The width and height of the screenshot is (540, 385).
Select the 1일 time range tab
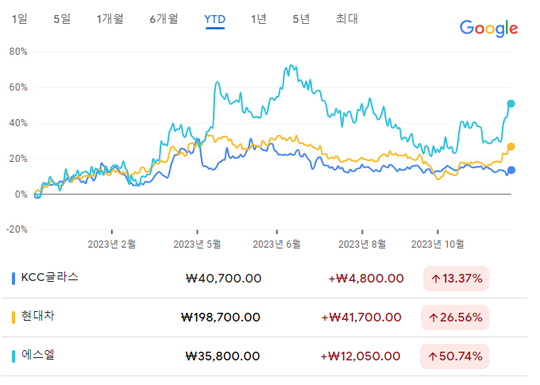(x=20, y=19)
